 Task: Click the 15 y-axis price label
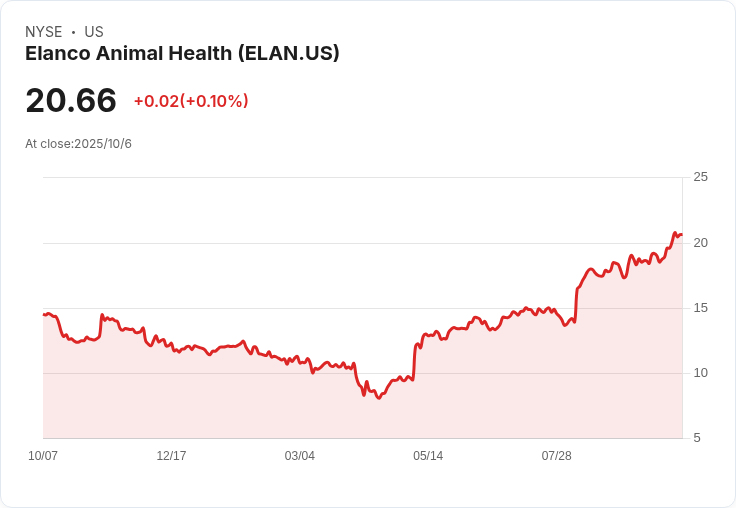tap(700, 308)
